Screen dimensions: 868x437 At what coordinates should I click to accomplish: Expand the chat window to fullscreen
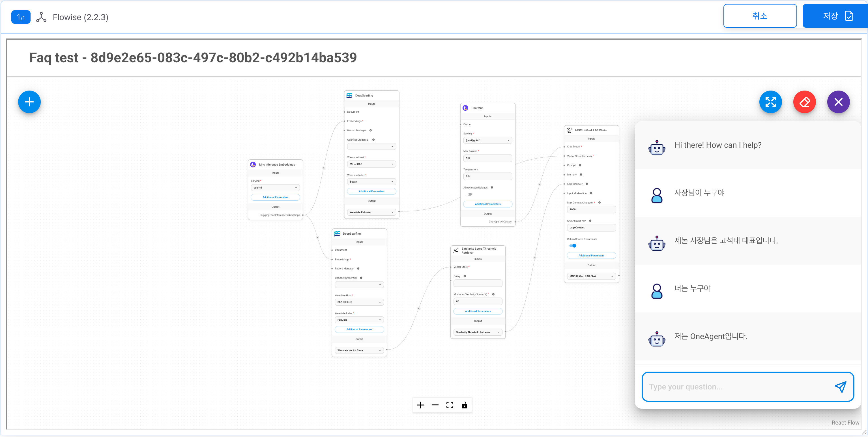[x=770, y=102]
